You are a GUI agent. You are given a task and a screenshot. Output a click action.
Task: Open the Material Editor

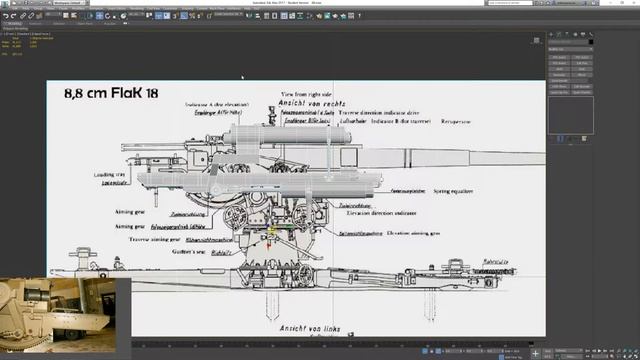310,16
